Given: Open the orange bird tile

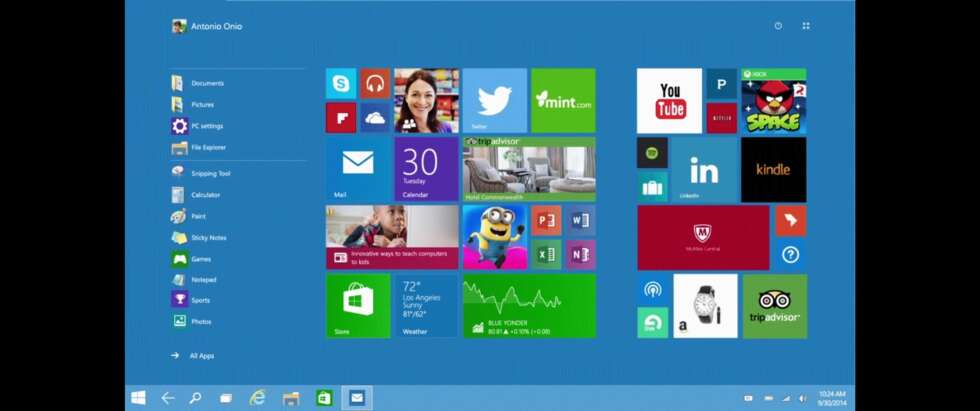Looking at the screenshot, I should click(x=791, y=220).
